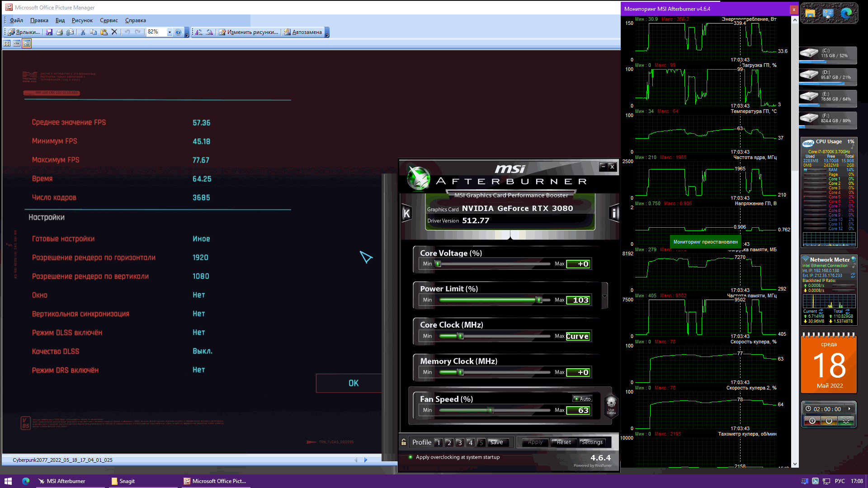Viewport: 868px width, 488px height.
Task: Open the Рисунок menu
Action: (82, 20)
